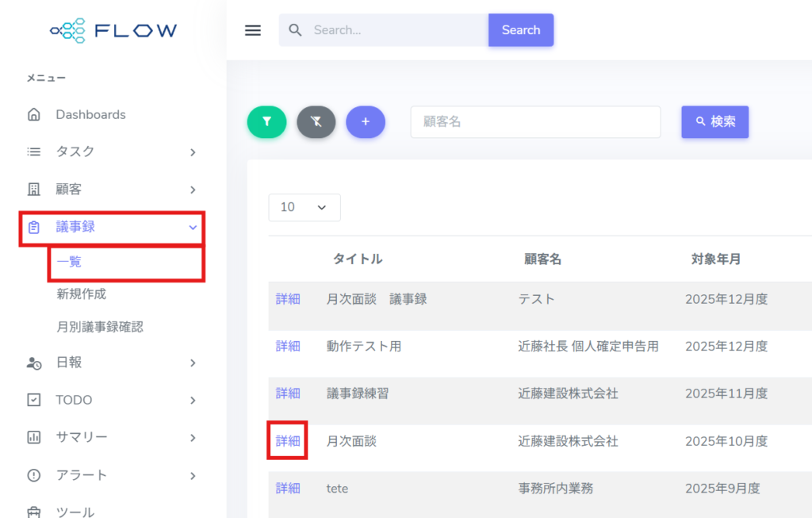The image size is (812, 518).
Task: Click the purple plus add button
Action: coord(366,122)
